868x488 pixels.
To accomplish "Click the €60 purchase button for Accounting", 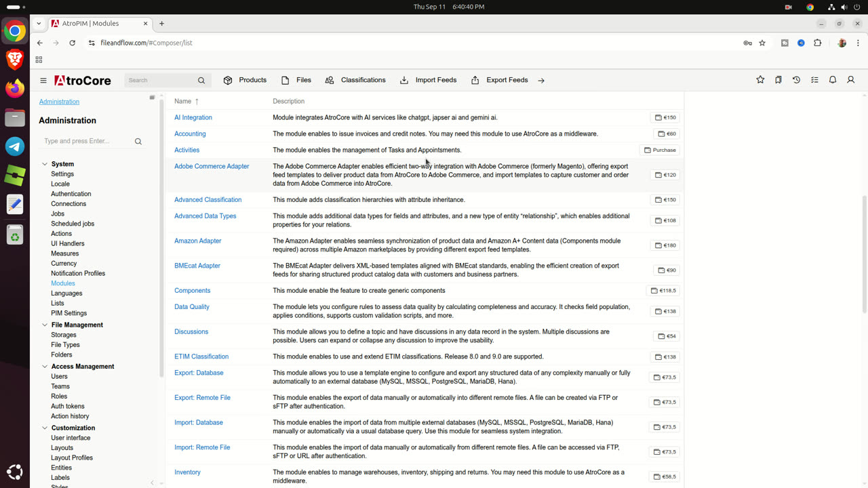I will click(x=667, y=134).
